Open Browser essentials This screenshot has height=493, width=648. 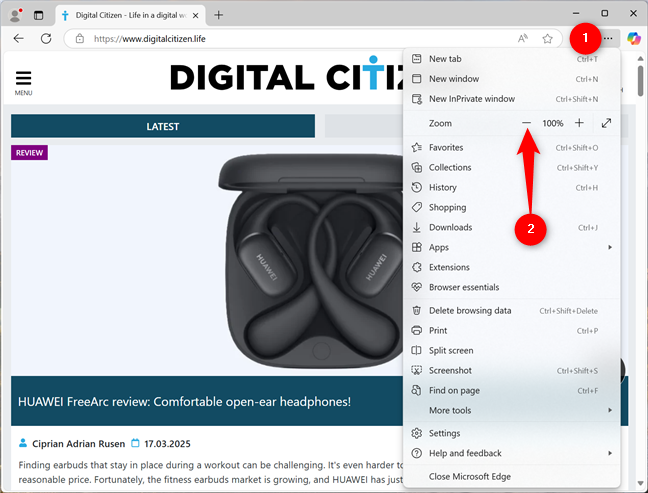(512, 287)
